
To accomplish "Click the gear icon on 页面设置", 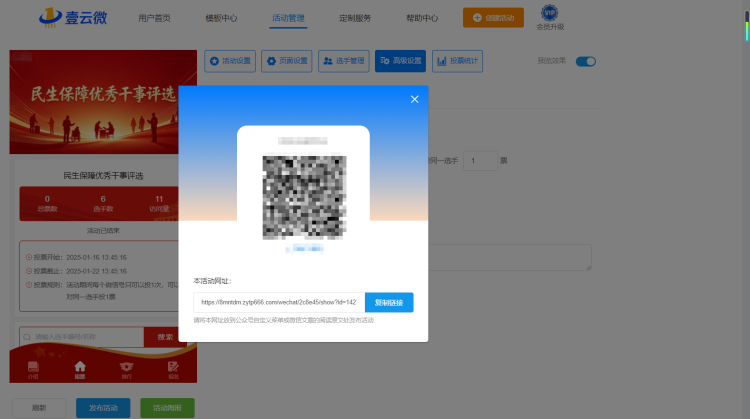I will (x=271, y=61).
